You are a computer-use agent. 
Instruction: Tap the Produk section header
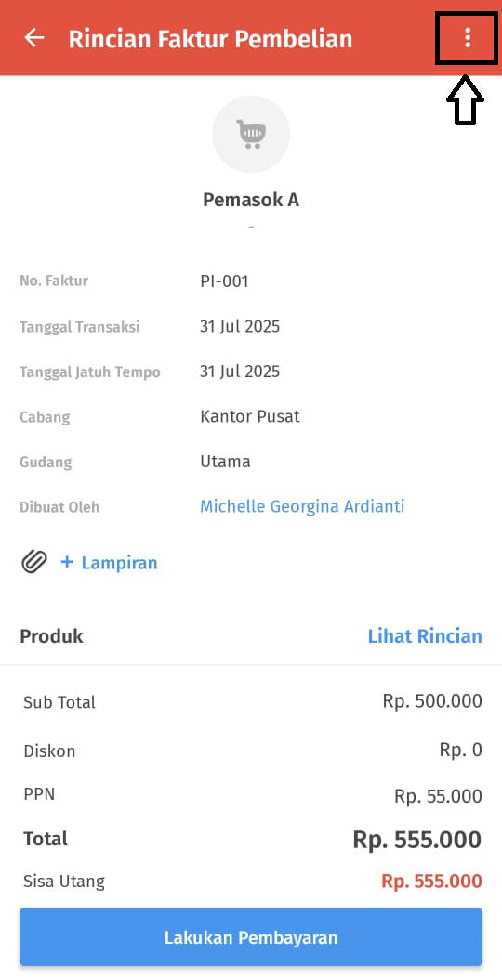point(51,636)
